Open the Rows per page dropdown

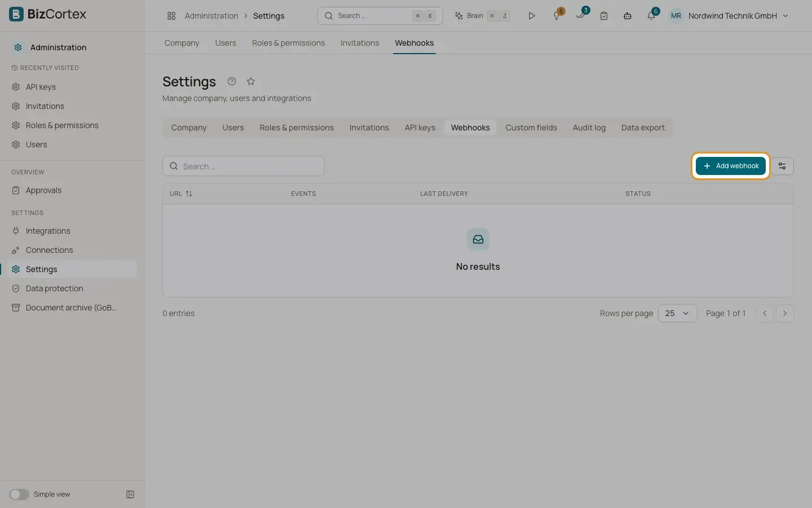point(677,313)
